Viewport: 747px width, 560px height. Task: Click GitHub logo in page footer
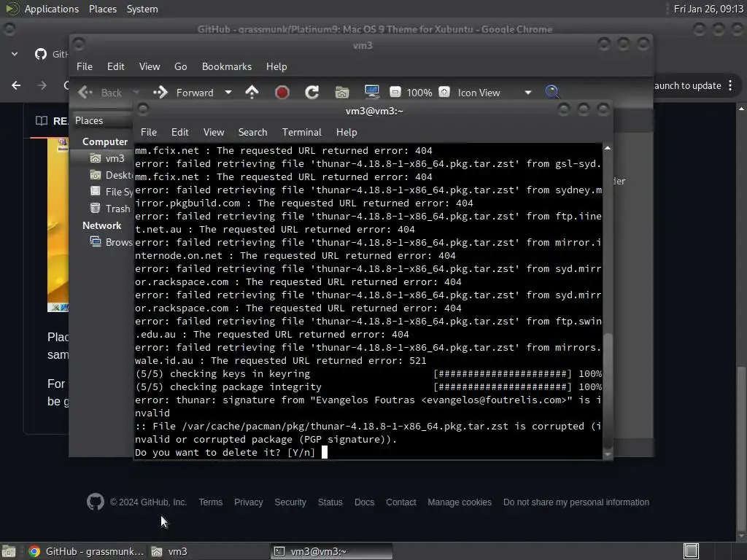(96, 502)
